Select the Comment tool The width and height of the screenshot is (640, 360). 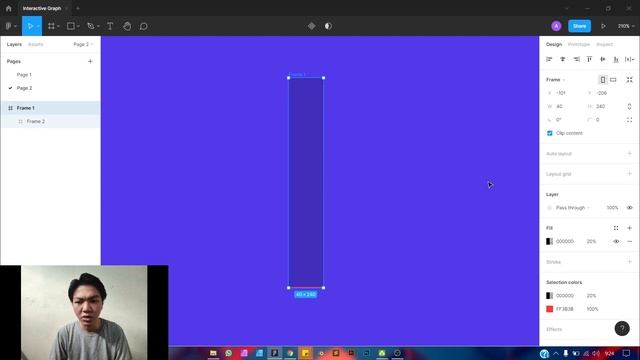(144, 26)
